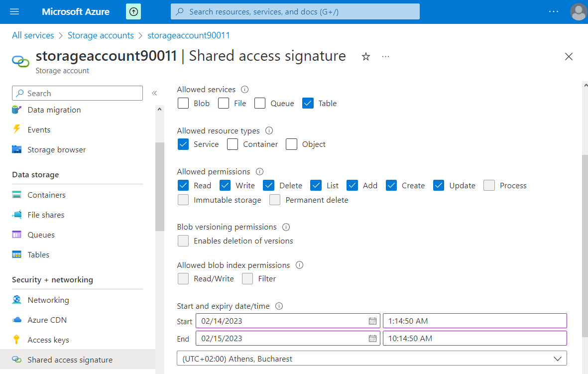The width and height of the screenshot is (588, 374).
Task: Click the Azure CDN cloud icon
Action: click(16, 320)
